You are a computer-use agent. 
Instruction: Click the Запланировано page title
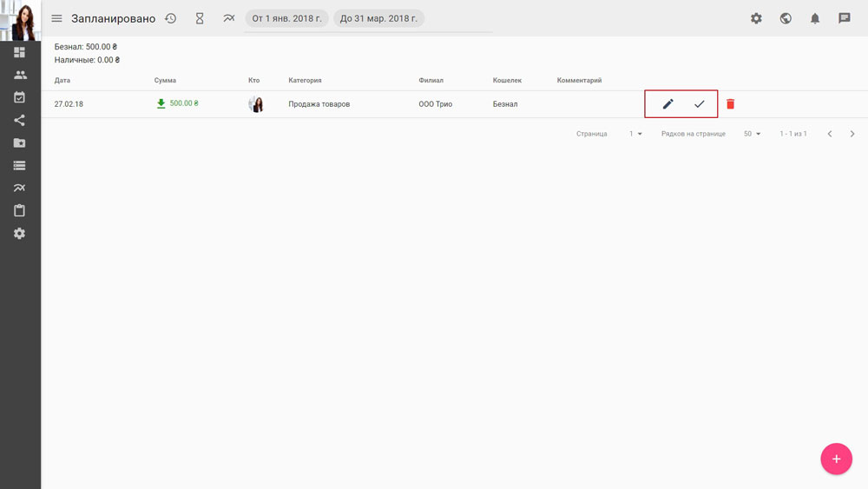point(113,18)
